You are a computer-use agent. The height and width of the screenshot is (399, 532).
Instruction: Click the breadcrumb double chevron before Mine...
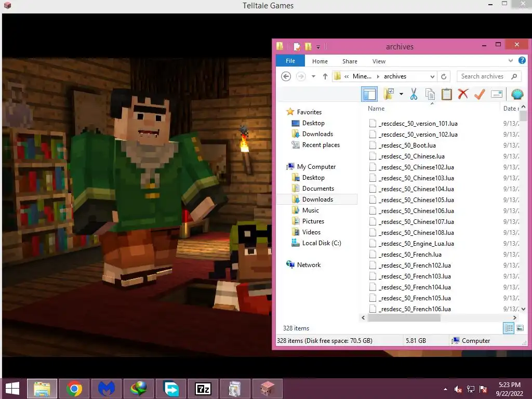pyautogui.click(x=347, y=76)
